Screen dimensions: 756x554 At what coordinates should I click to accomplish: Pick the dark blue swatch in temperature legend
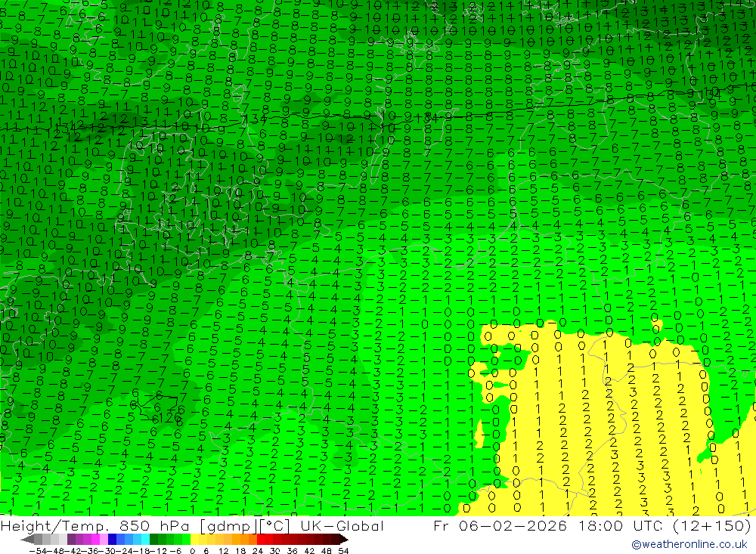coord(112,540)
